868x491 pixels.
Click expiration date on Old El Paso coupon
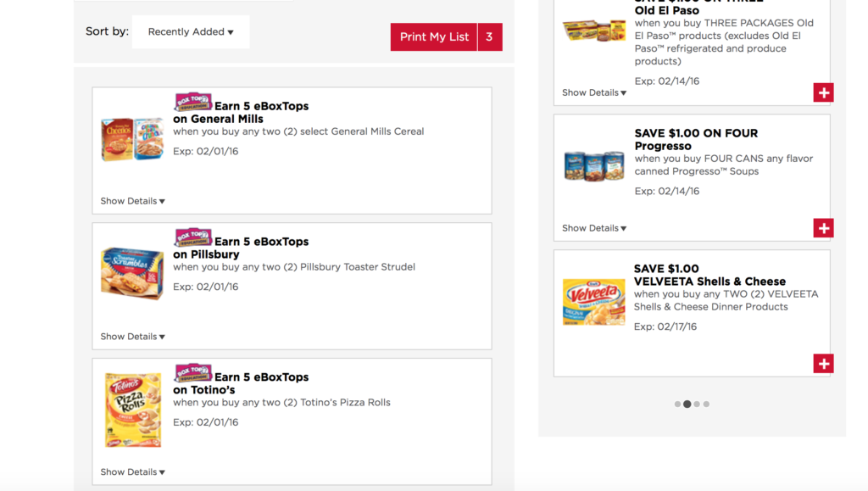(667, 81)
